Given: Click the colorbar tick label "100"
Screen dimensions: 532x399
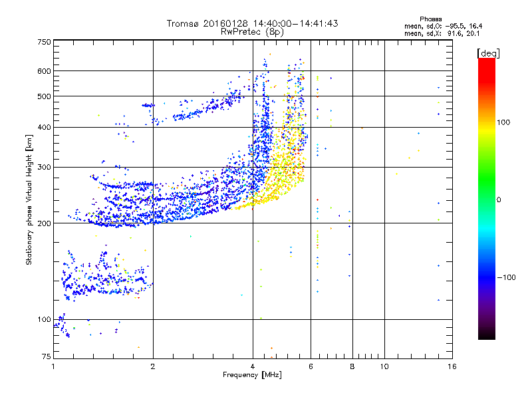Looking at the screenshot, I should click(x=503, y=122).
